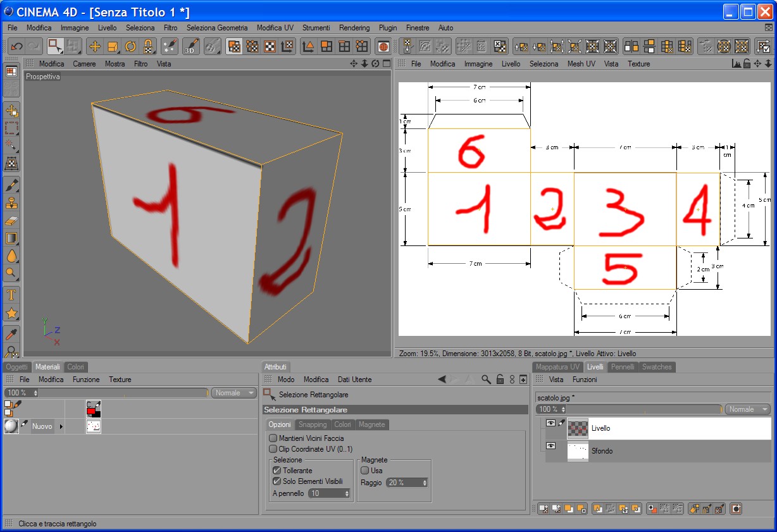The height and width of the screenshot is (532, 777).
Task: Select the Brush tool in left palette
Action: click(x=11, y=185)
